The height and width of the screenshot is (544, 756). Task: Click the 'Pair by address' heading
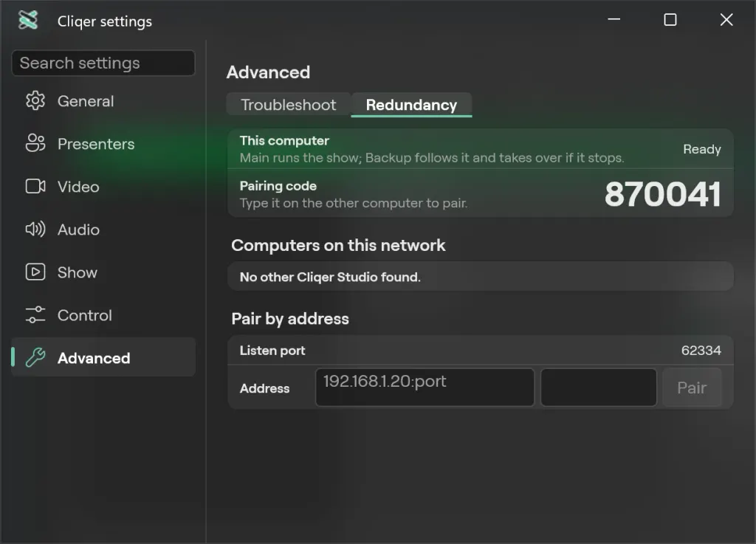(290, 319)
